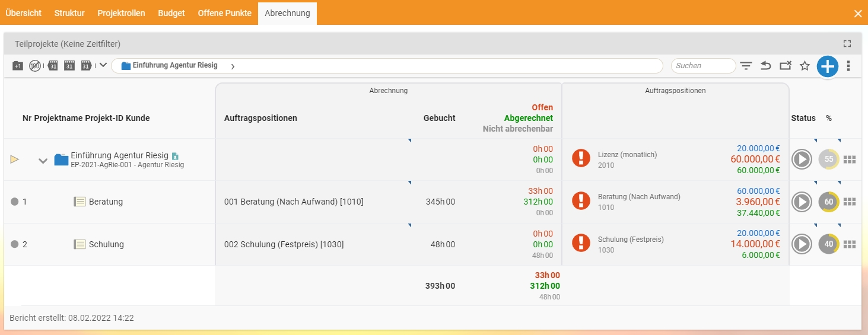Click the 60.000,00 € red amount for Lizenz

click(755, 159)
